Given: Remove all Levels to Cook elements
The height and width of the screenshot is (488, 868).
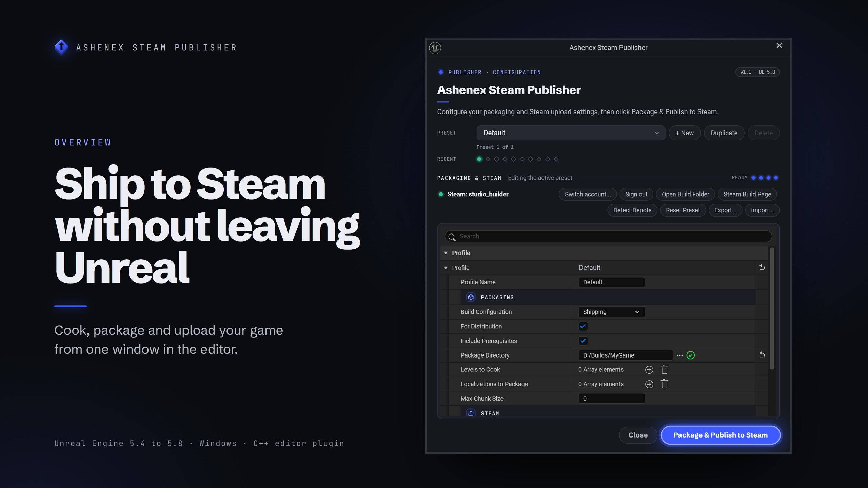Looking at the screenshot, I should (664, 369).
